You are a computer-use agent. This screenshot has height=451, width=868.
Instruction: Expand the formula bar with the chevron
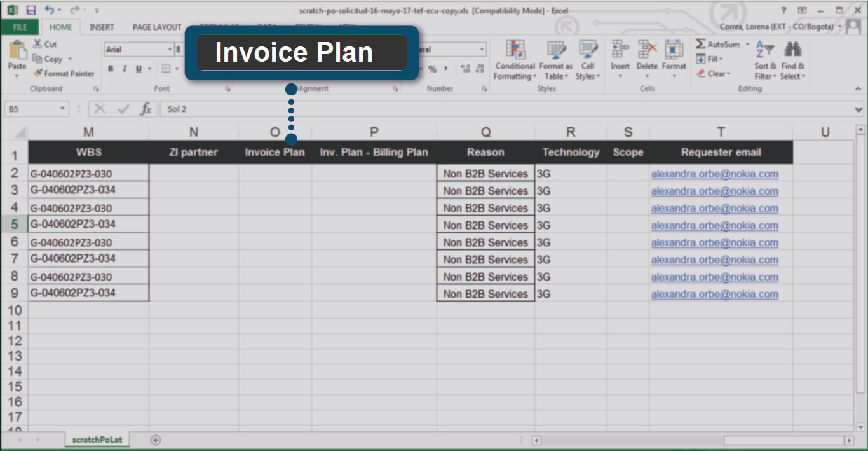[860, 109]
